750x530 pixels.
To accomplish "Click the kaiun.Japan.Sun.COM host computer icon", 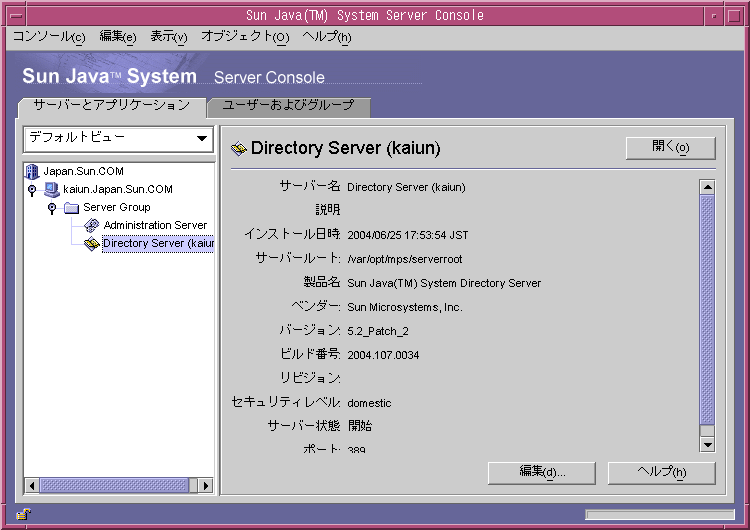I will 51,189.
